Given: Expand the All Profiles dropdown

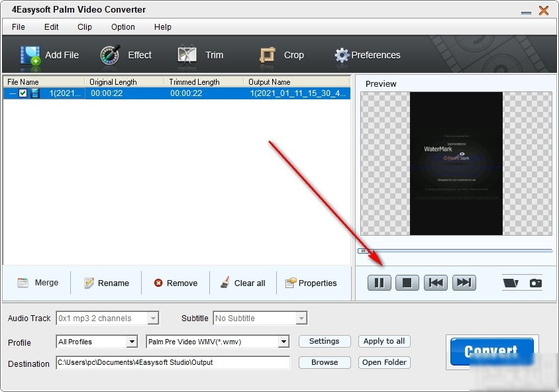Looking at the screenshot, I should coord(132,342).
